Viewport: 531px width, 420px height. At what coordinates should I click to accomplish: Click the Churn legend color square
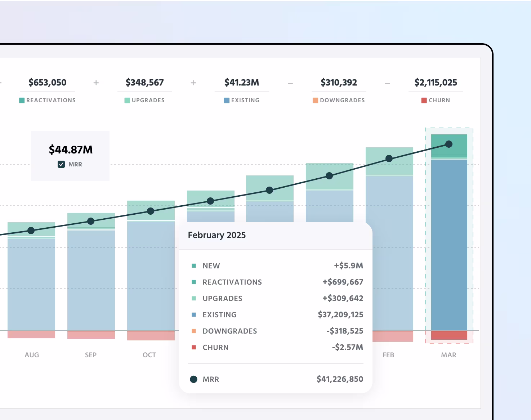(x=424, y=100)
